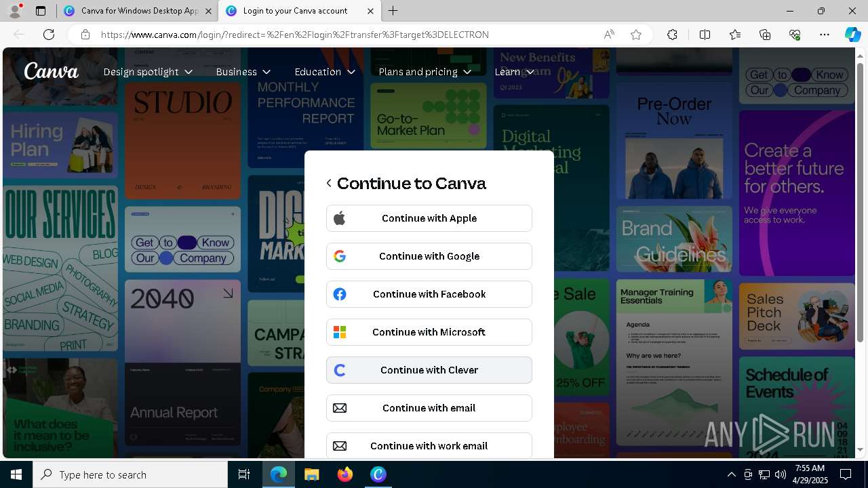The image size is (868, 488).
Task: Continue with Apple
Action: click(429, 218)
